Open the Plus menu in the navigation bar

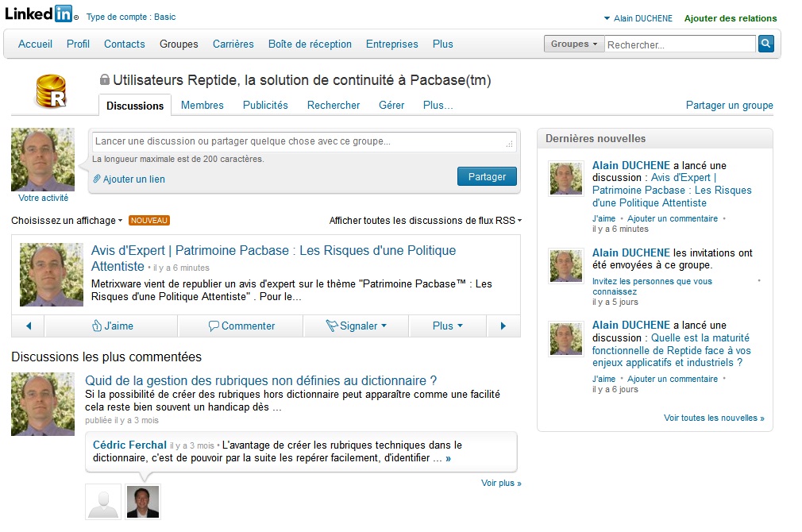pyautogui.click(x=443, y=44)
